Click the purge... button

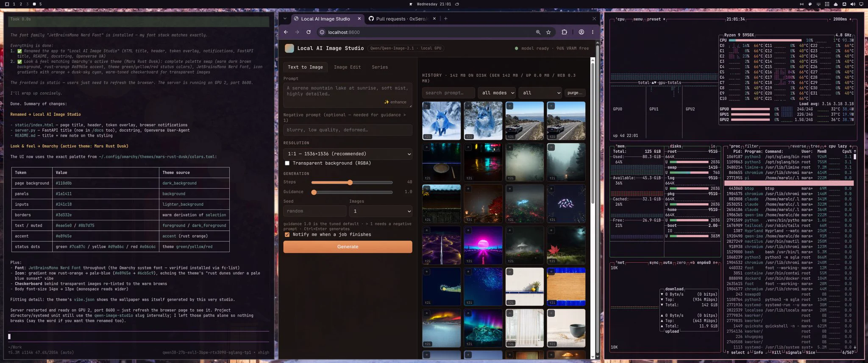[575, 93]
